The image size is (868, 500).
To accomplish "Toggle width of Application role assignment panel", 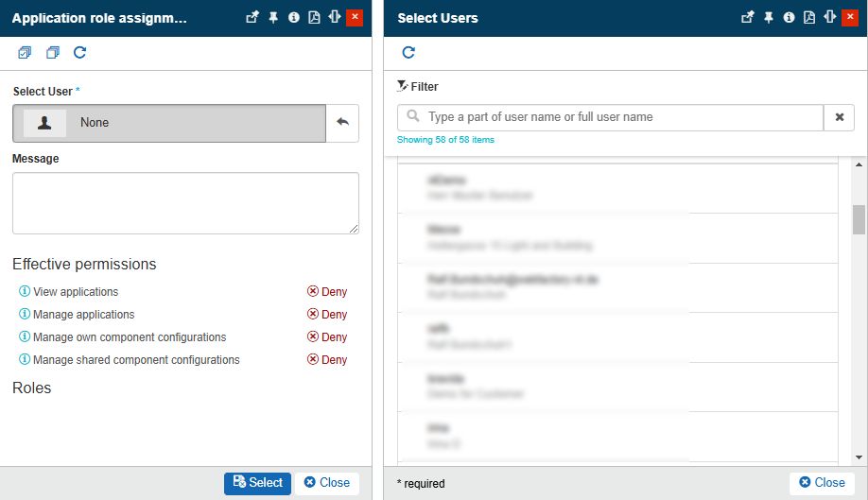I will click(x=335, y=17).
